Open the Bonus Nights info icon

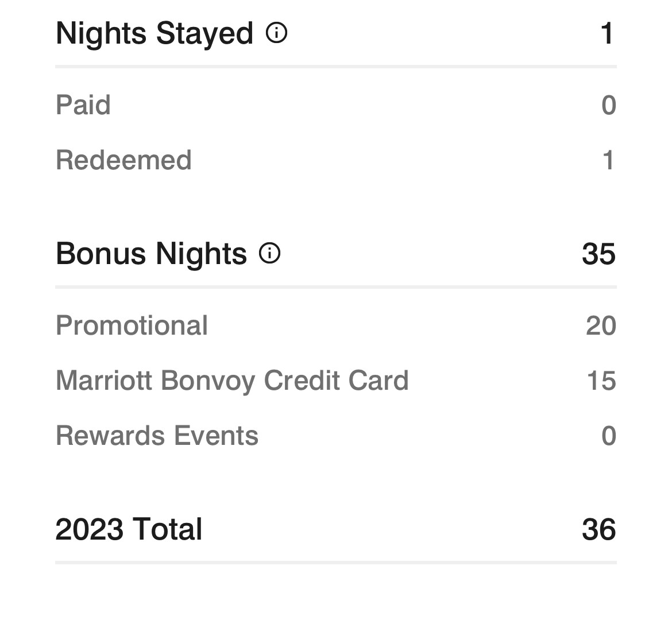(269, 253)
